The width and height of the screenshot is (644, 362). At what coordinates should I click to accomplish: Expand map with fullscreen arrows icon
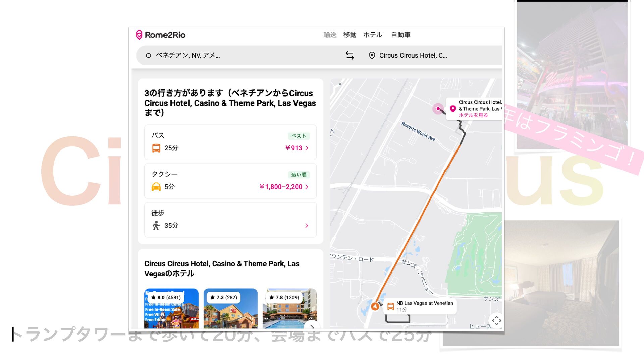tap(496, 320)
